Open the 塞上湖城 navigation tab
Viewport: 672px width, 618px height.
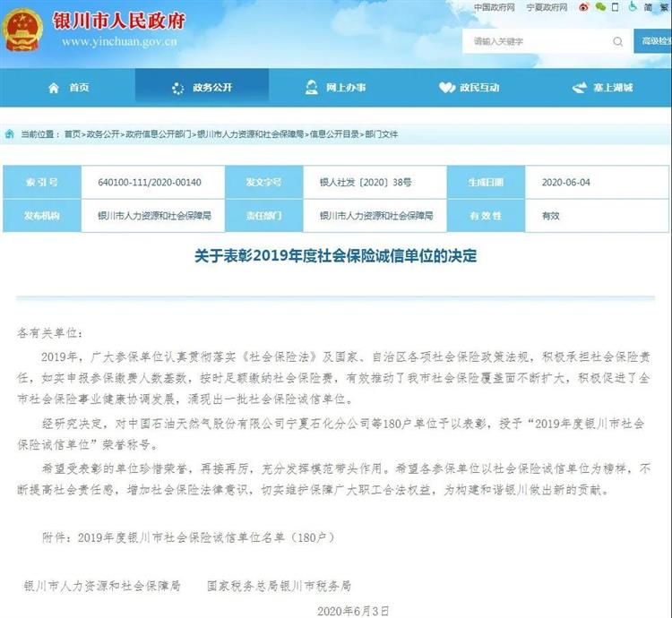pos(603,88)
